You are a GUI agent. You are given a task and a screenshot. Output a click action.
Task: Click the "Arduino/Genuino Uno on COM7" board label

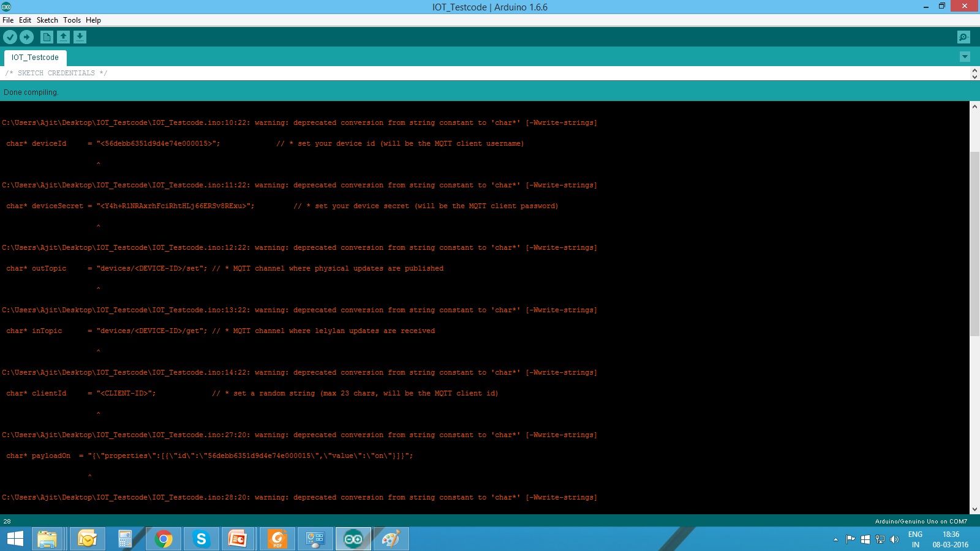point(921,522)
